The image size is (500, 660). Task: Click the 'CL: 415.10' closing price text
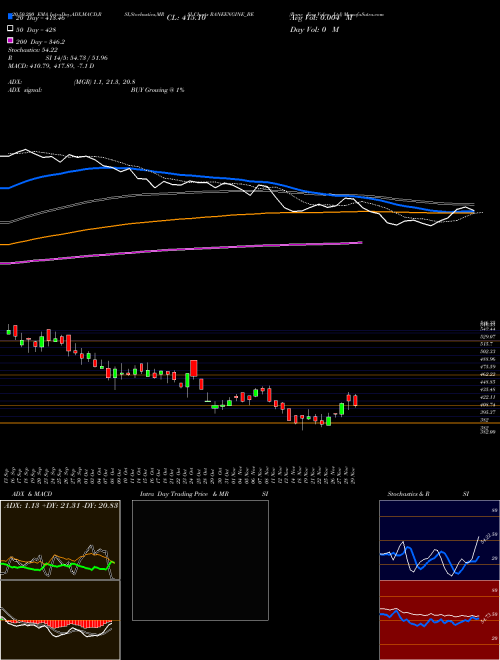click(186, 18)
